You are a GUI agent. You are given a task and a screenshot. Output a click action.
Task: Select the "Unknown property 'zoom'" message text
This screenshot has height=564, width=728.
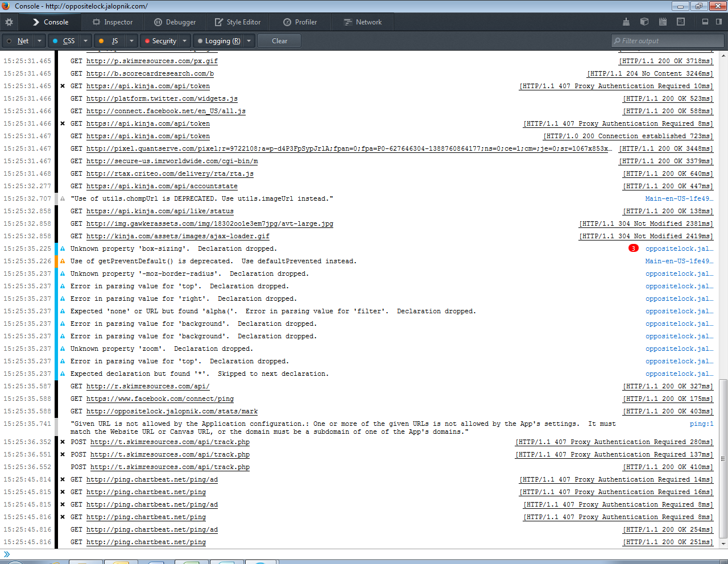162,349
